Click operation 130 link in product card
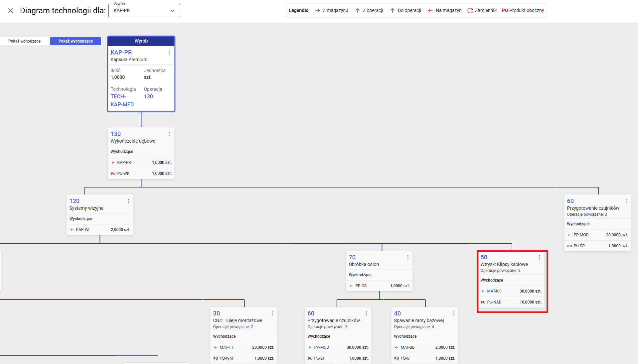This screenshot has height=364, width=638. click(x=148, y=96)
